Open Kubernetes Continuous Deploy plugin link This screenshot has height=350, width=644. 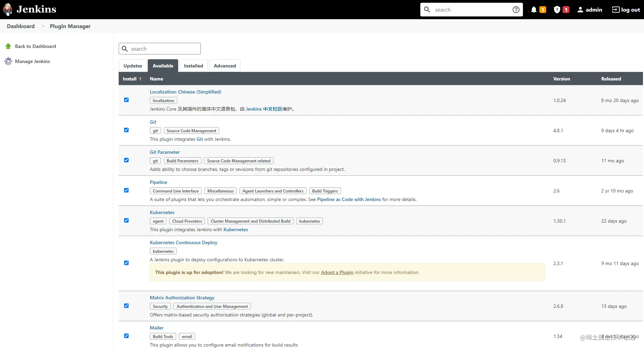pyautogui.click(x=184, y=242)
